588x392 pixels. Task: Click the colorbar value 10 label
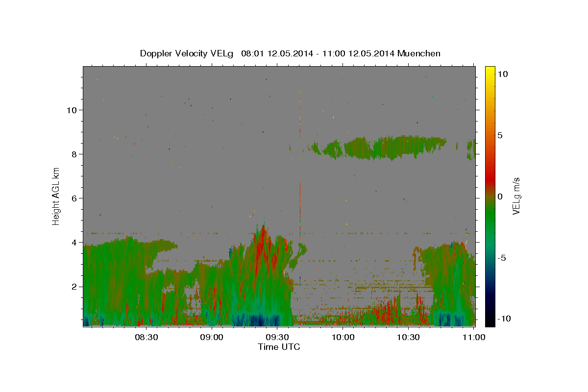coord(503,74)
